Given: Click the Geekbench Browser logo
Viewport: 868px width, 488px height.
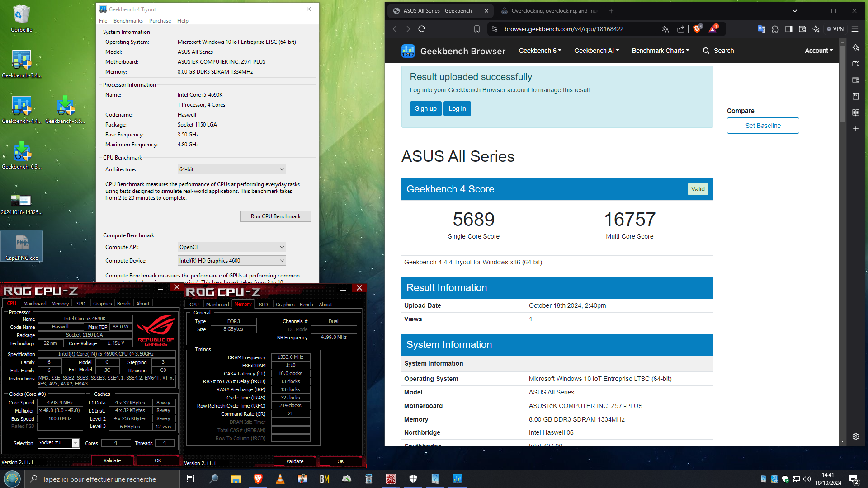Looking at the screenshot, I should [453, 51].
